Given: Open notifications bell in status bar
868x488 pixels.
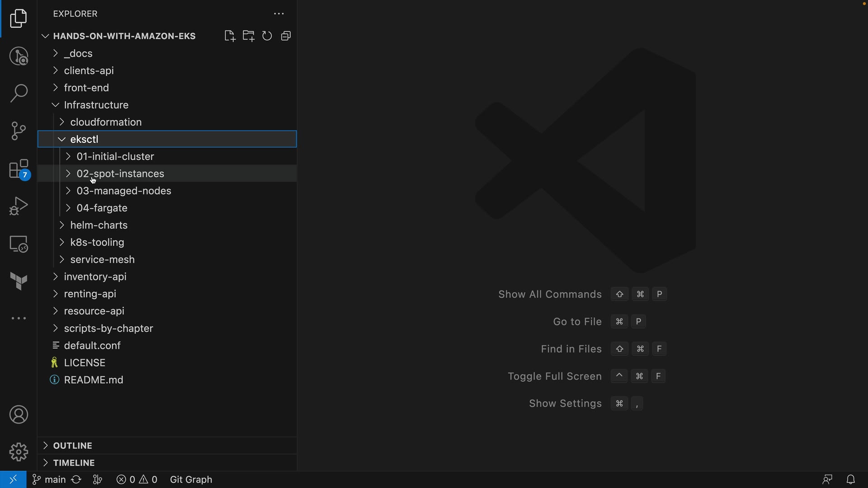Looking at the screenshot, I should click(851, 479).
